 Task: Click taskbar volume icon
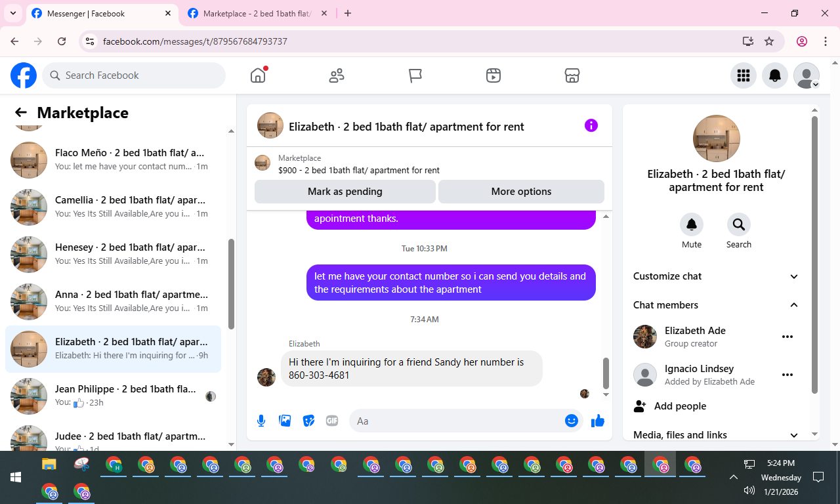point(749,490)
